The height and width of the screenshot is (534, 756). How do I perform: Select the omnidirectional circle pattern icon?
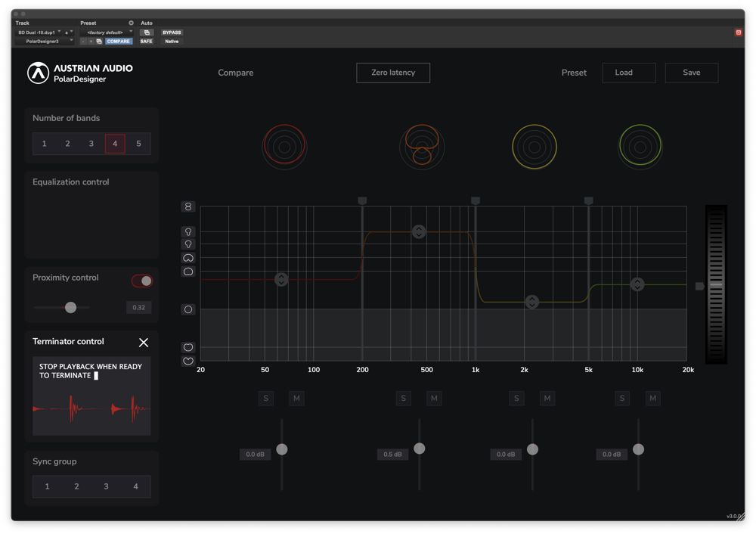(188, 309)
